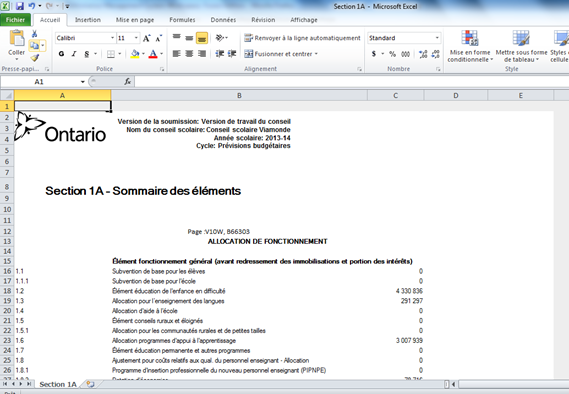The height and width of the screenshot is (394, 569).
Task: Click the save icon in quick access toolbar
Action: (20, 6)
